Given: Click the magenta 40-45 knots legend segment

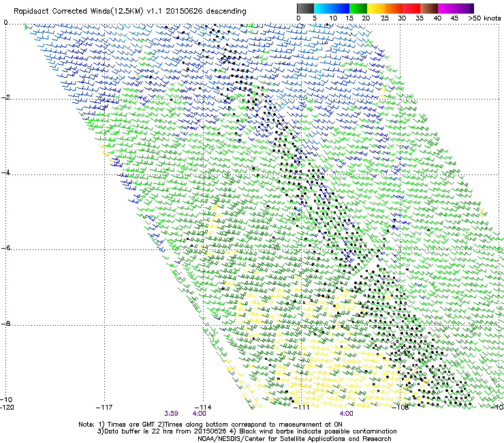Looking at the screenshot, I should click(447, 8).
